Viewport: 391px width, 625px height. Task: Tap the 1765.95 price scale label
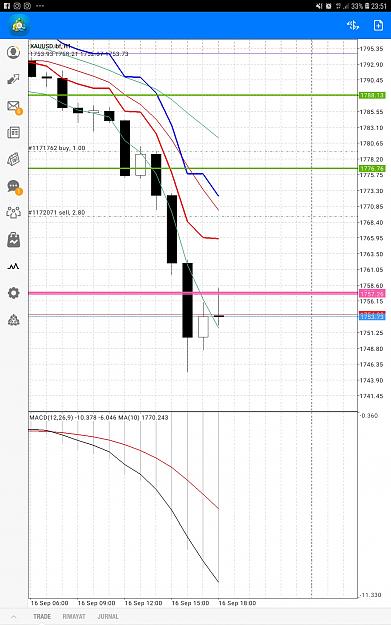[371, 238]
